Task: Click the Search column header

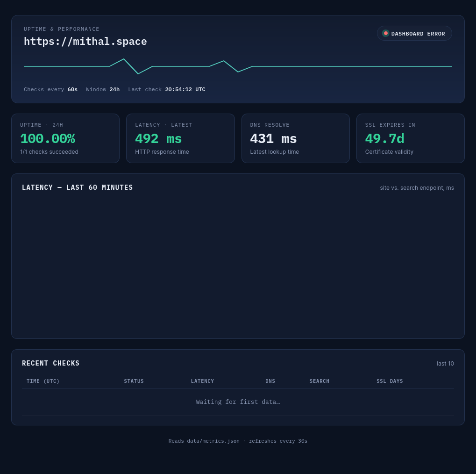Action: 320,381
